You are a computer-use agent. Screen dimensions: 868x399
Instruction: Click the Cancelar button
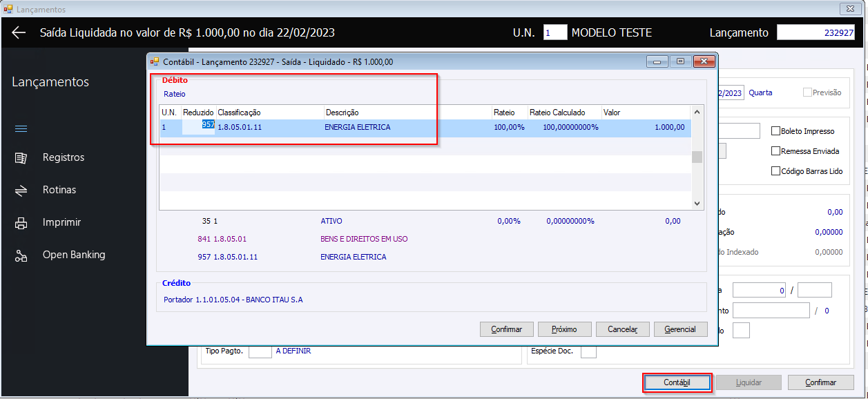click(x=623, y=329)
